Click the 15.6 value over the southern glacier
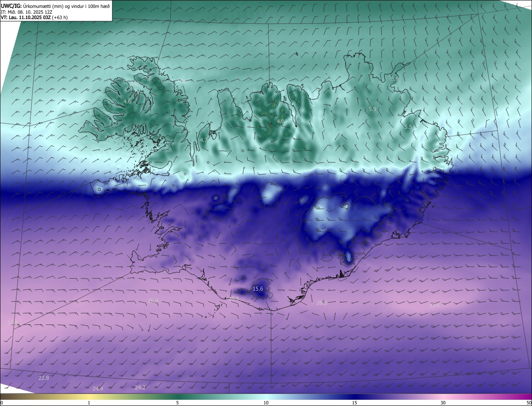Image resolution: width=532 pixels, height=406 pixels. (258, 289)
